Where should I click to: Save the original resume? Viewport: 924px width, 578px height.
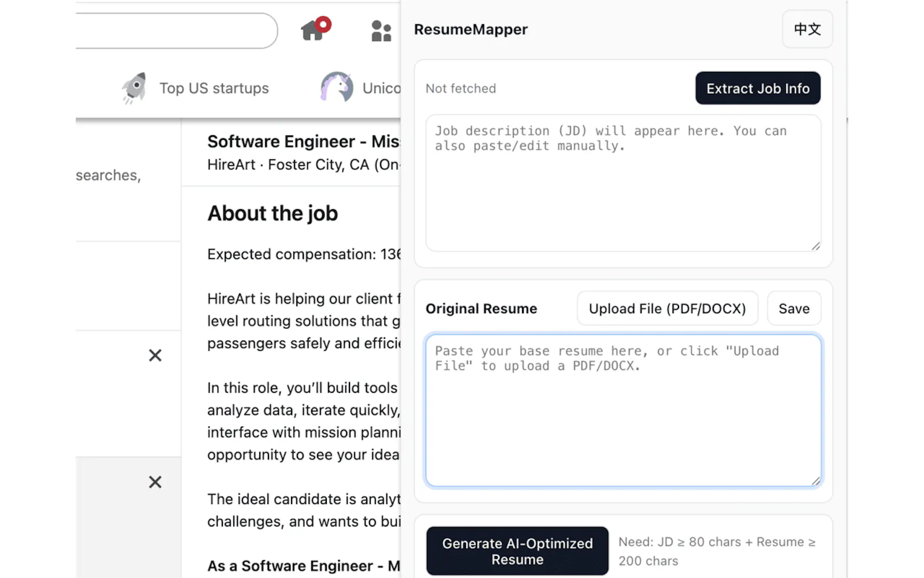click(794, 309)
